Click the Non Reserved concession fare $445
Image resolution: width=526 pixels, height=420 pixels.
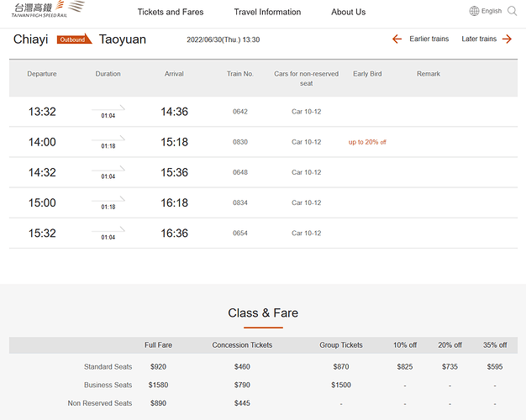(242, 403)
